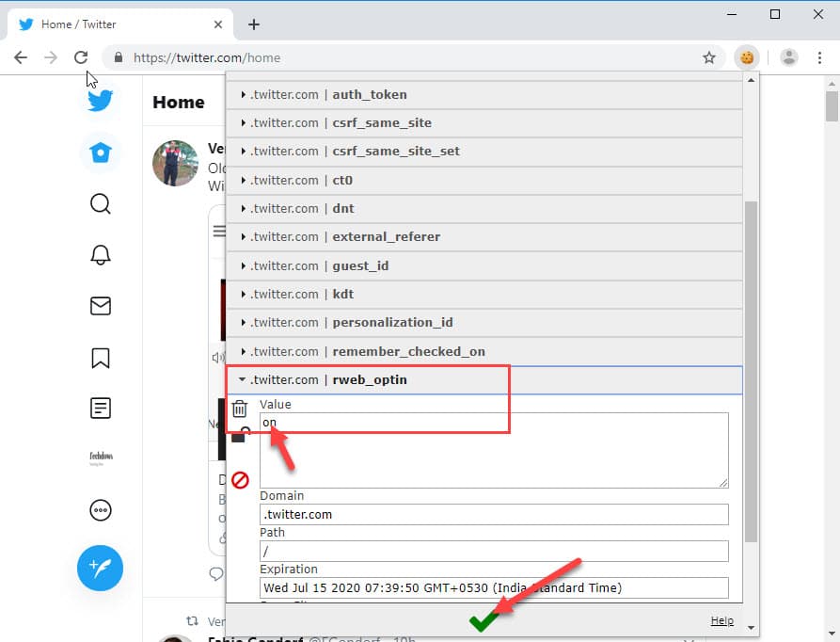Reload the Twitter page

pyautogui.click(x=81, y=57)
